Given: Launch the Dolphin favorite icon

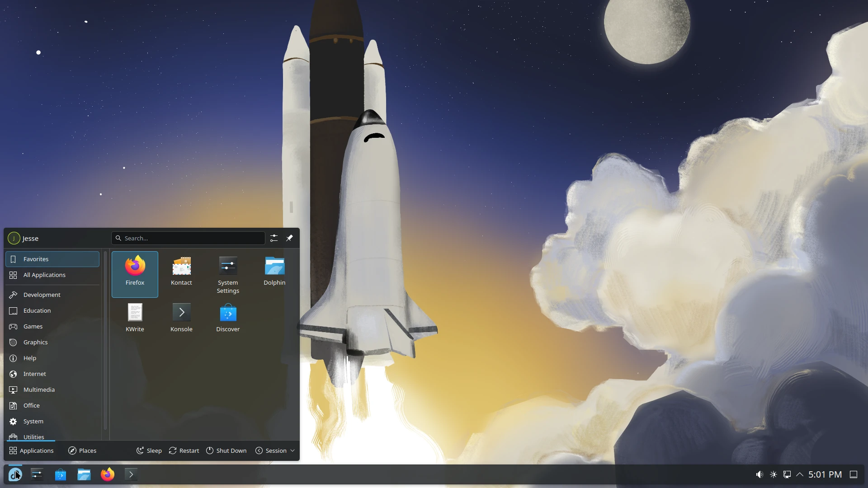Looking at the screenshot, I should click(274, 271).
